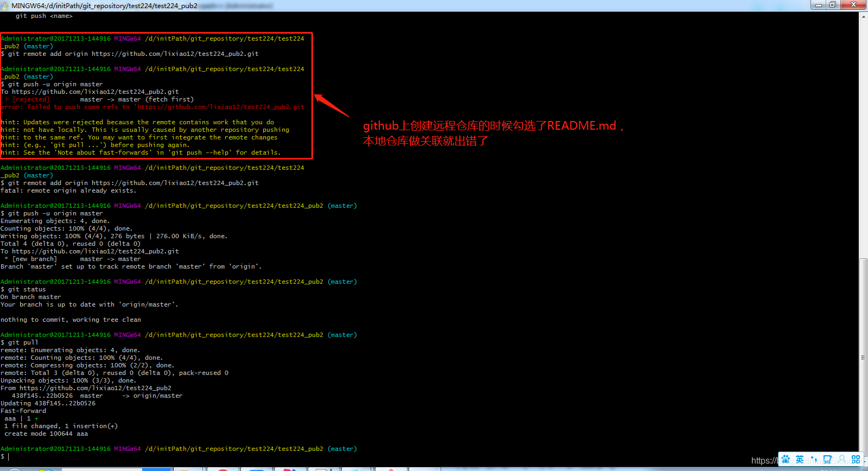Image resolution: width=868 pixels, height=471 pixels.
Task: Click the '$ git status' command line
Action: 23,289
